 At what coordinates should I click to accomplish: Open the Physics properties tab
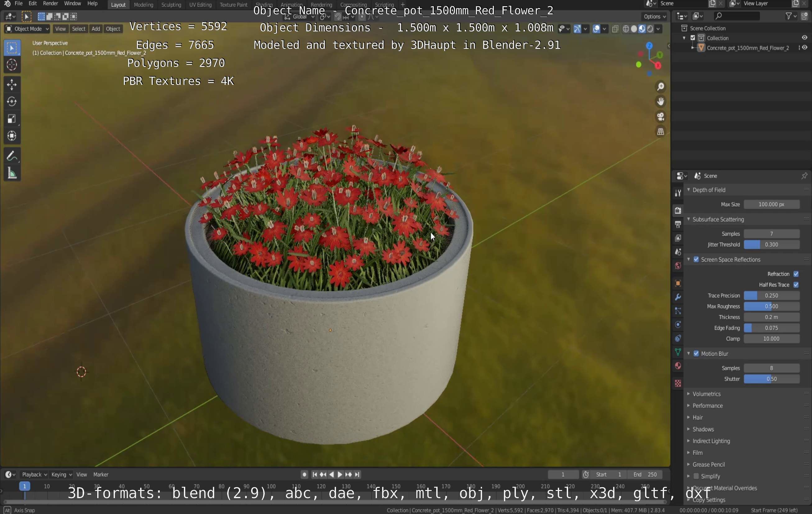point(678,325)
